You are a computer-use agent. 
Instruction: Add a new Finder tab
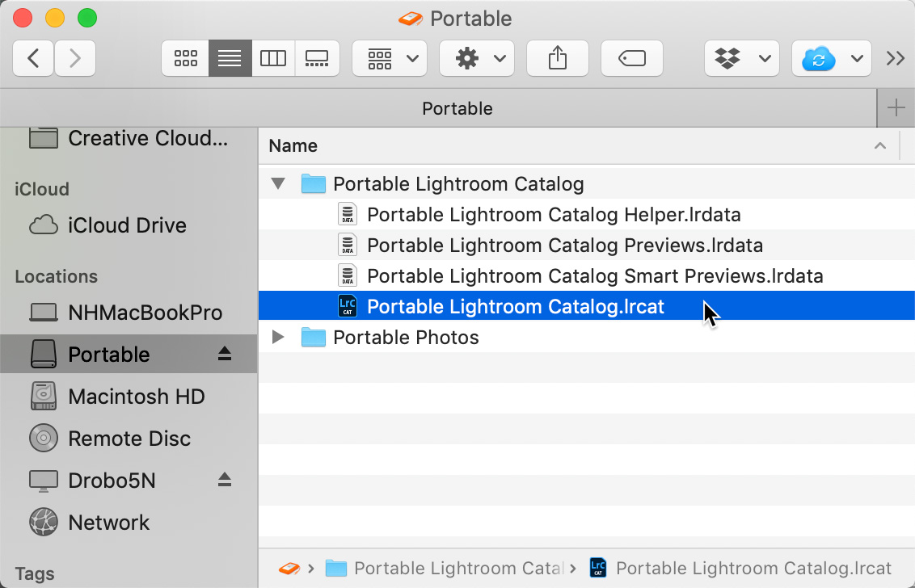click(x=896, y=108)
